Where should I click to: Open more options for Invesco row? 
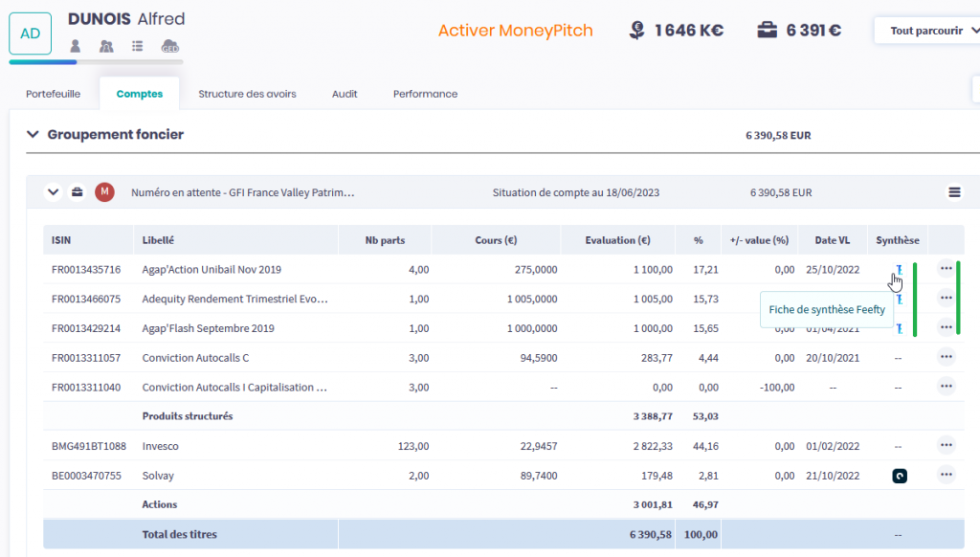point(946,445)
